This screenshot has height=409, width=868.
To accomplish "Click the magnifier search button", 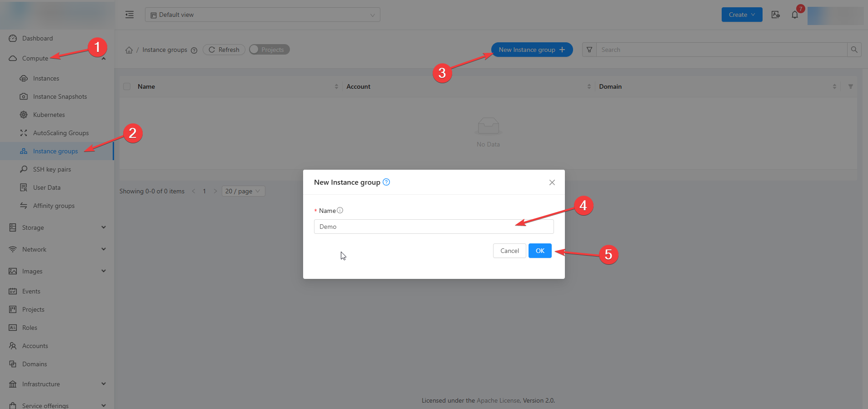I will click(854, 50).
